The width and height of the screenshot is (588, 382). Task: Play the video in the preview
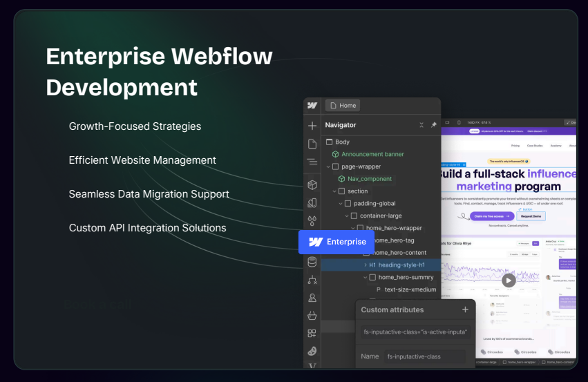pos(509,280)
